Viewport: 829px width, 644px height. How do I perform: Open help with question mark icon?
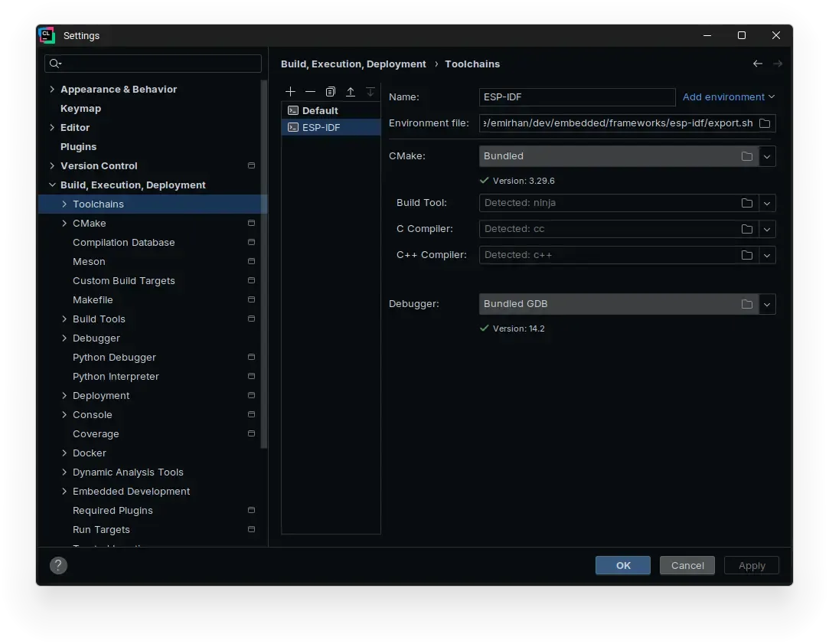(58, 565)
